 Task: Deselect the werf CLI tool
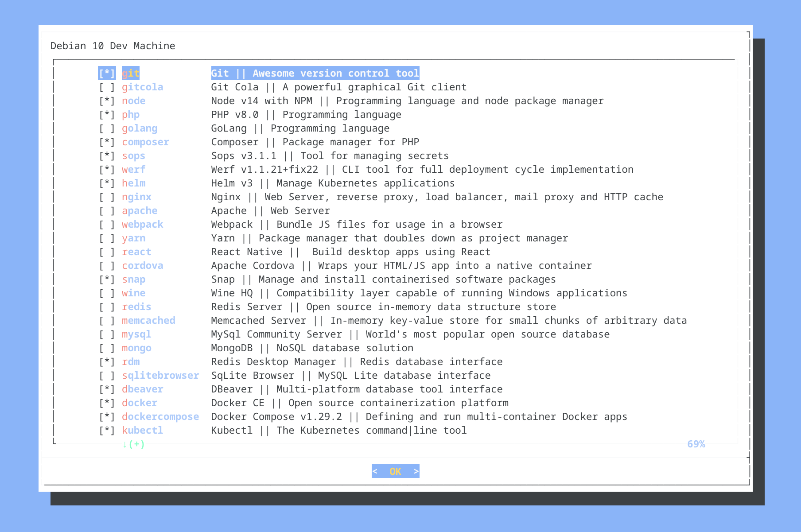point(106,169)
